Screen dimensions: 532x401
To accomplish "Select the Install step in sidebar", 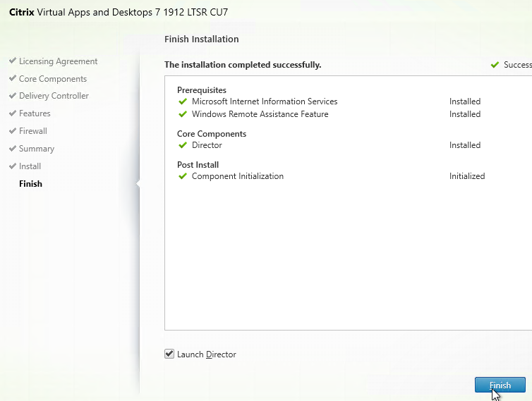I will (30, 166).
